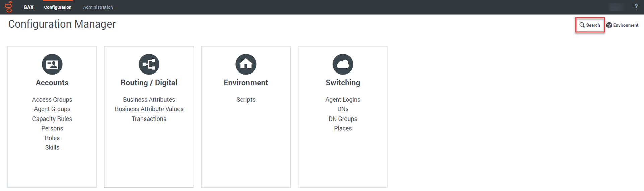Image resolution: width=644 pixels, height=191 pixels.
Task: Click the Routing / Digital tree icon
Action: pos(149,64)
